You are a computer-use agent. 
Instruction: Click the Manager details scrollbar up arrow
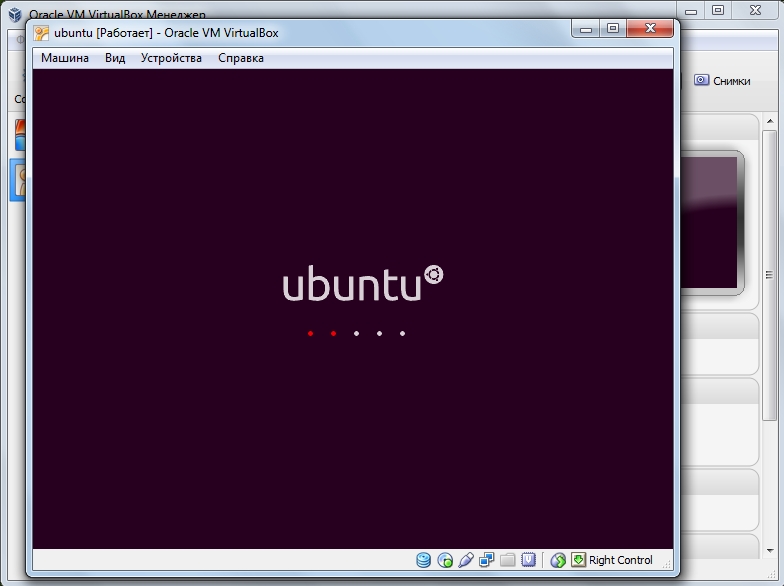770,122
